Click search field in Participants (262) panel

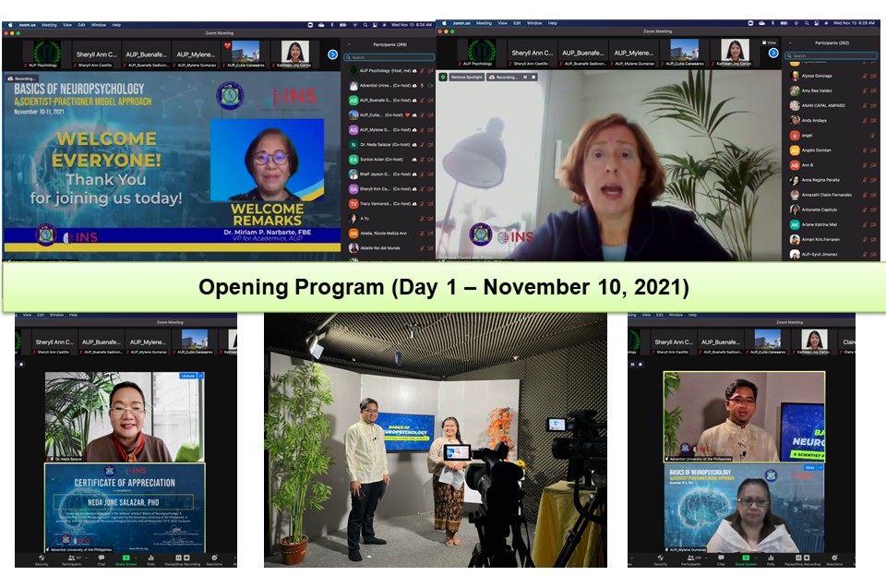[x=831, y=56]
